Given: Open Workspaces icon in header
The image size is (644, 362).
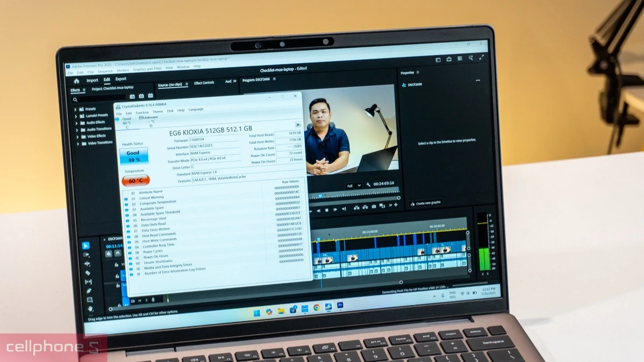Looking at the screenshot, I should point(438,60).
